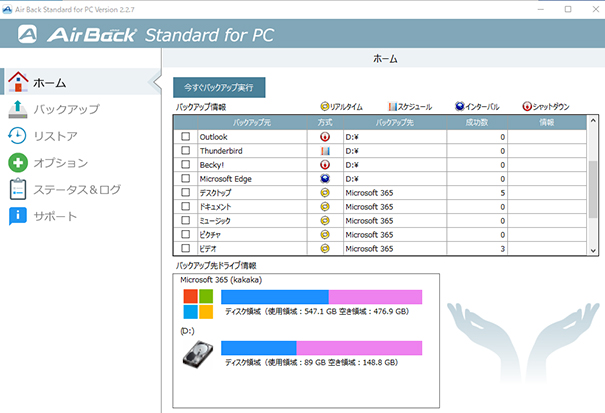This screenshot has height=413, width=605.
Task: Check the Outlook backup checkbox
Action: click(x=186, y=136)
